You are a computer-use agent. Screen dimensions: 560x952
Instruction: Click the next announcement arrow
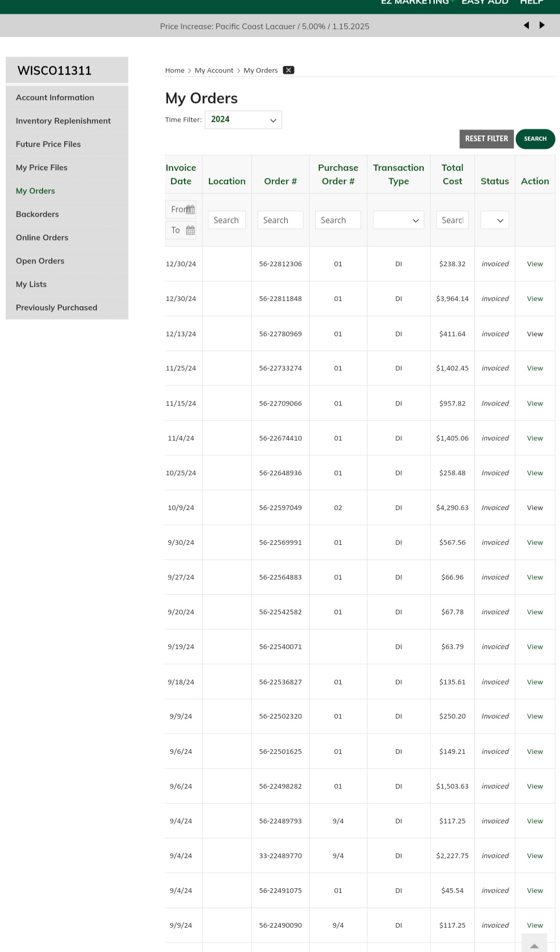coord(542,25)
